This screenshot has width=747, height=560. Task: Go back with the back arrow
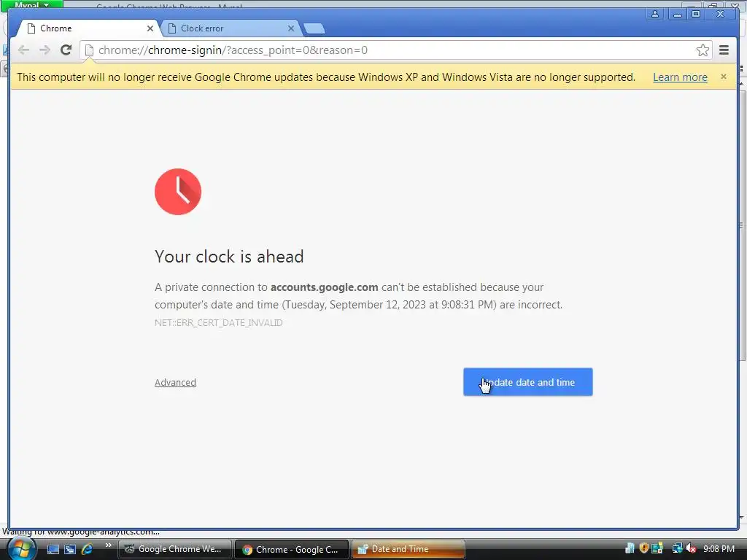[x=23, y=50]
